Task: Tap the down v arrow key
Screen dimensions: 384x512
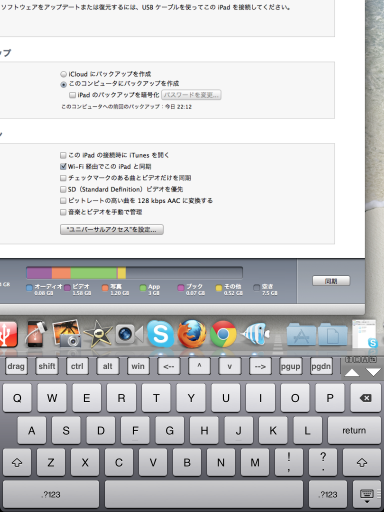Action: [x=230, y=366]
